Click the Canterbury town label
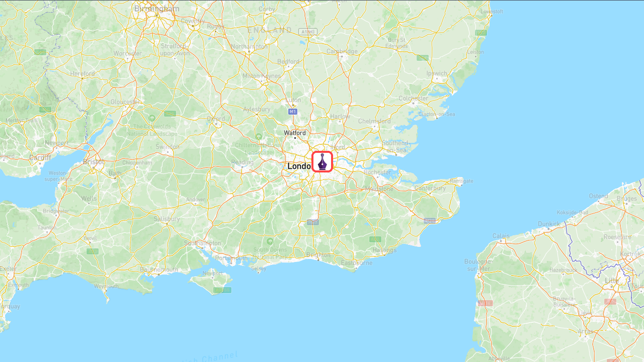Image resolution: width=644 pixels, height=362 pixels. [x=430, y=189]
